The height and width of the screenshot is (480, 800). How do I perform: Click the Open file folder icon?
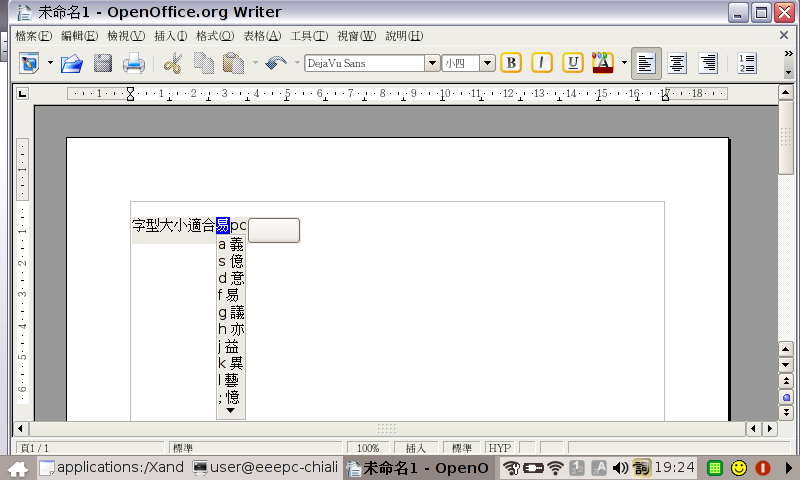click(71, 64)
